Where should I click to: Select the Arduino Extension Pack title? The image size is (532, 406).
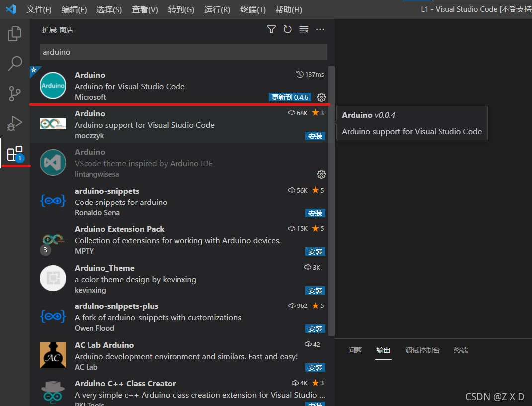pos(119,229)
